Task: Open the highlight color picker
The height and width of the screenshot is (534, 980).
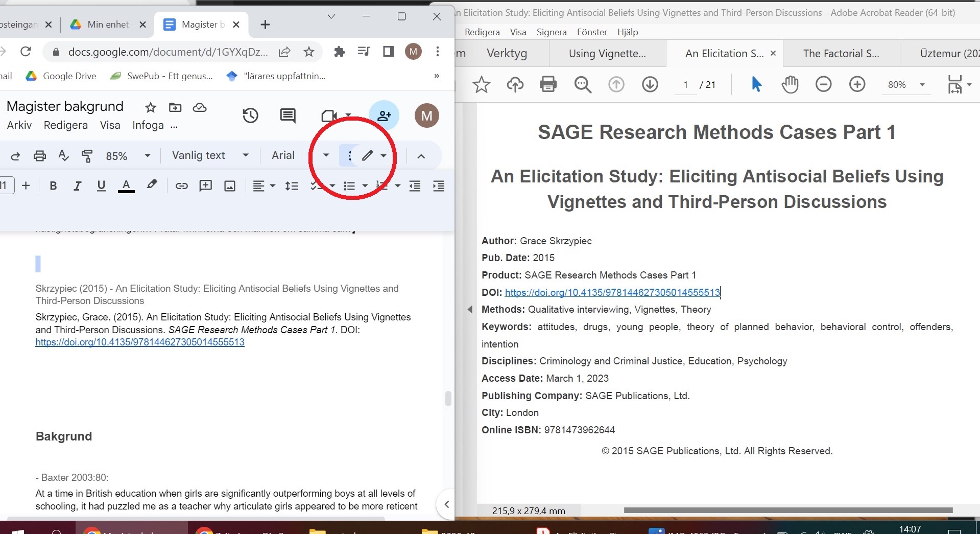Action: [152, 185]
